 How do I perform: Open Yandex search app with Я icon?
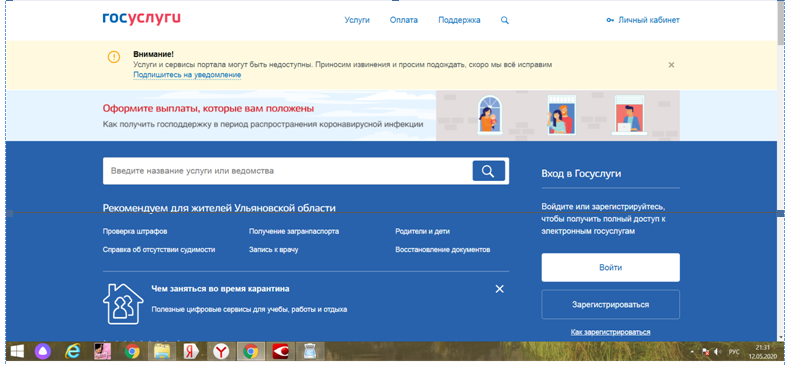point(191,352)
